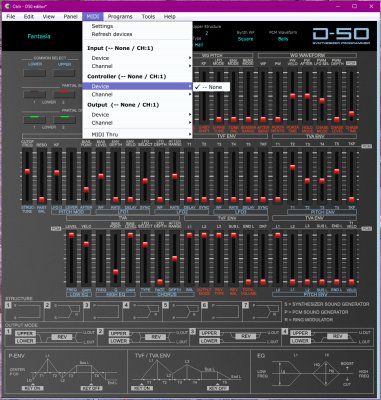Expand Channel submenu under Output

[137, 123]
